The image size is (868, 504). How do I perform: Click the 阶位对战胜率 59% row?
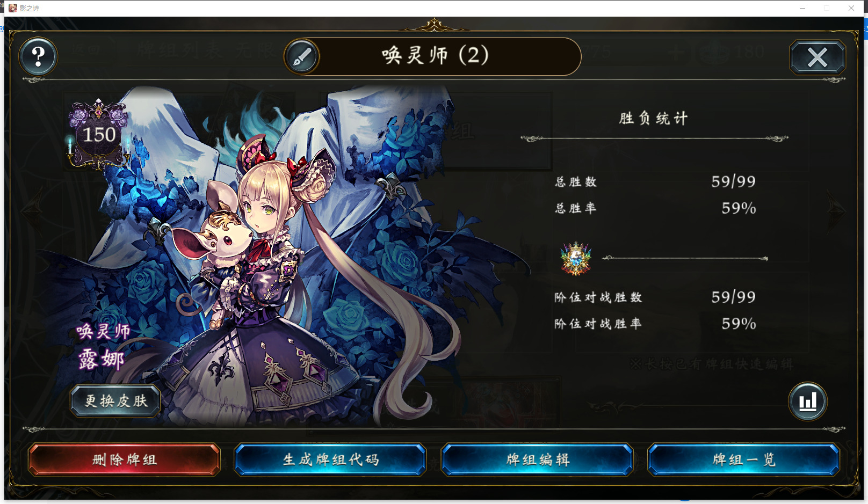click(x=655, y=324)
